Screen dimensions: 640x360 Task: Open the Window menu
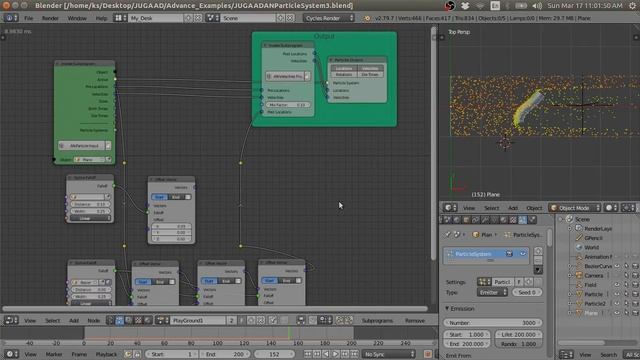pos(77,18)
